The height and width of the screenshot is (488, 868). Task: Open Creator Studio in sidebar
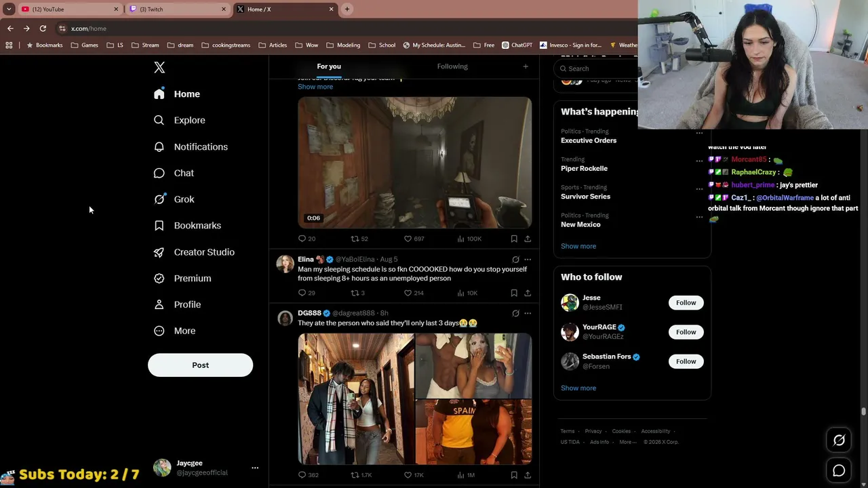tap(194, 252)
